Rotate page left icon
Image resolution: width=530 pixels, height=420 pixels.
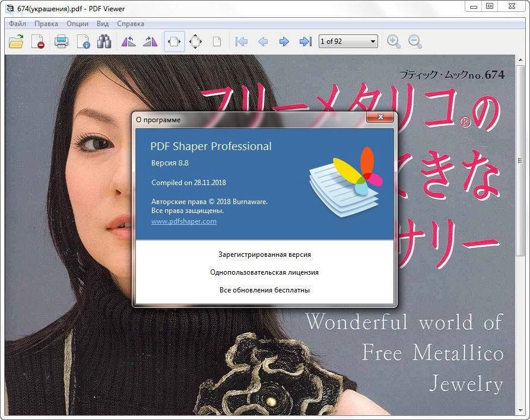click(129, 42)
